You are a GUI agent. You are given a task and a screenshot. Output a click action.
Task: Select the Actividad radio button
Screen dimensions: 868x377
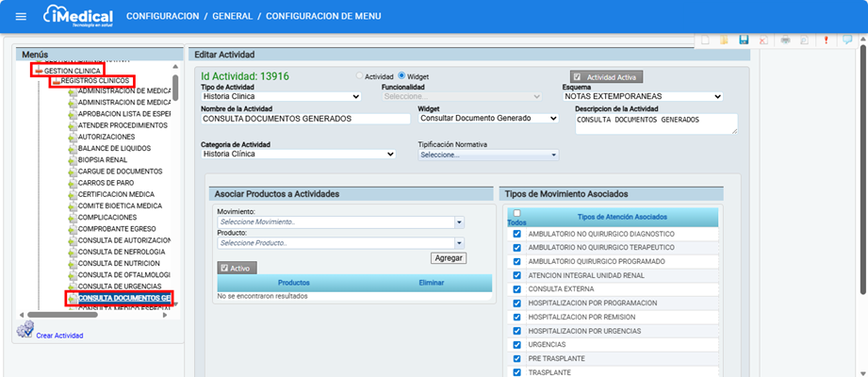(358, 75)
